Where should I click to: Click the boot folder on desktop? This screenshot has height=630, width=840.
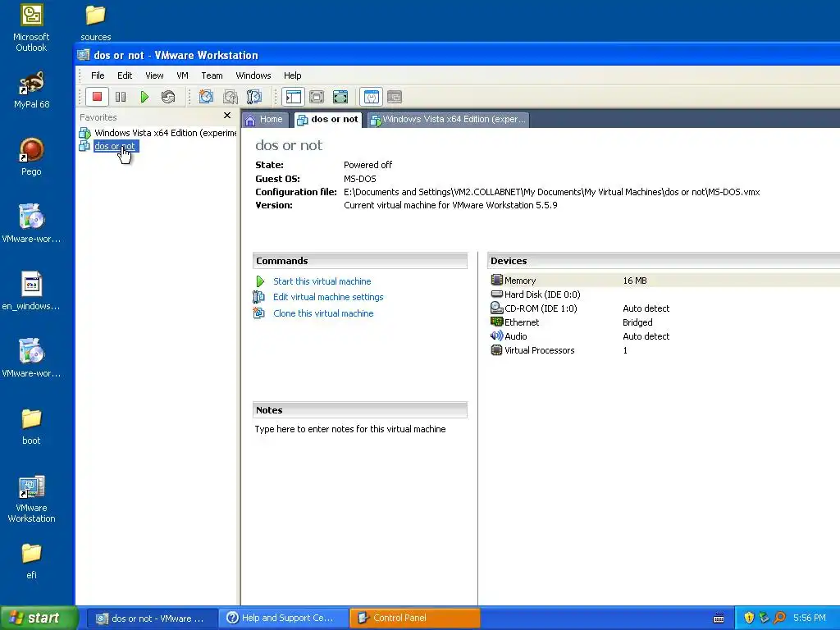pos(31,427)
